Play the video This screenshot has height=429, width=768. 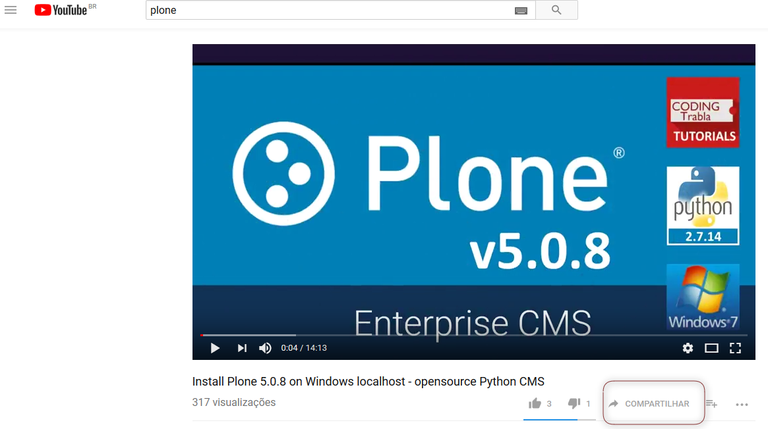[x=215, y=348]
